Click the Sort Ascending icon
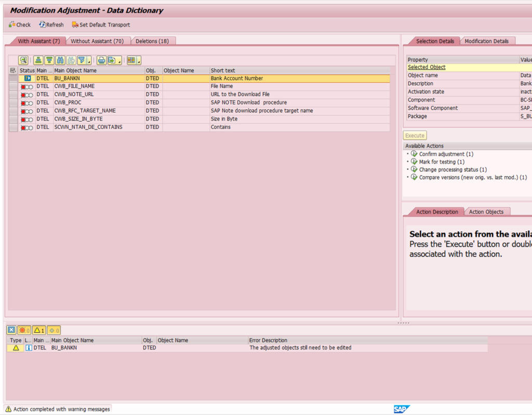Screen dimensions: 532x415 tap(38, 60)
